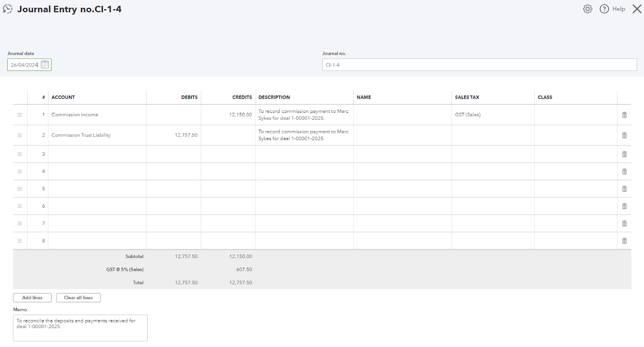Open the recent transactions clock icon
Image resolution: width=644 pixels, height=347 pixels.
tap(8, 9)
